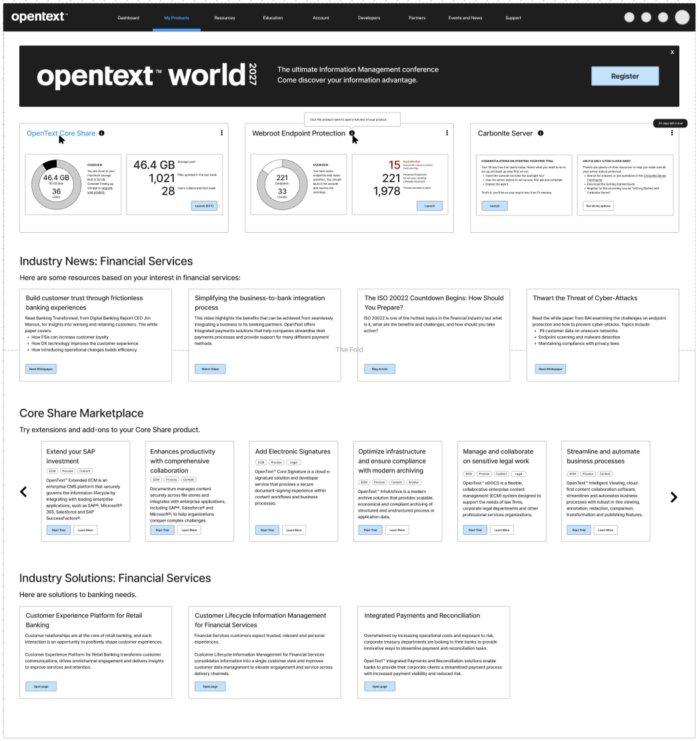
Task: Show next marketplace items with right chevron
Action: tap(674, 497)
